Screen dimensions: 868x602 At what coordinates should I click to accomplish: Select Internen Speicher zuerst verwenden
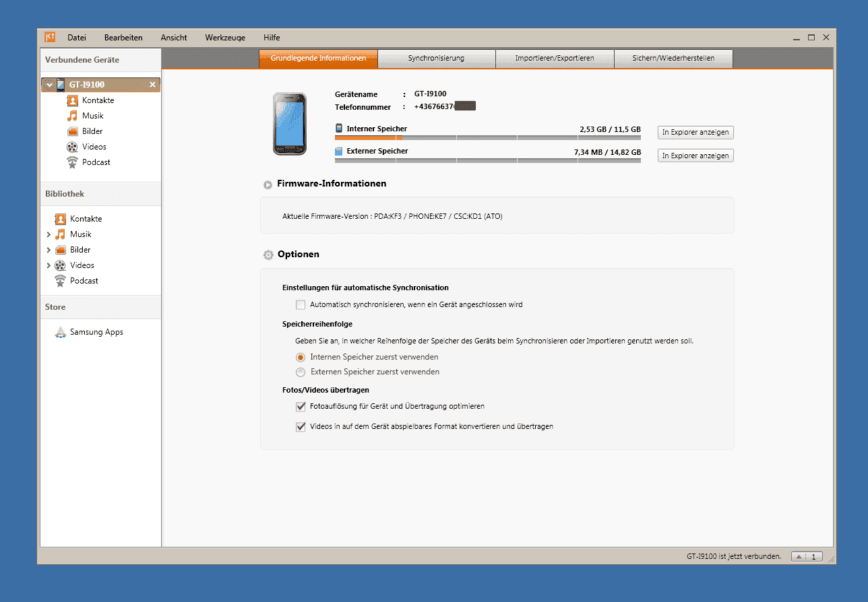(301, 357)
